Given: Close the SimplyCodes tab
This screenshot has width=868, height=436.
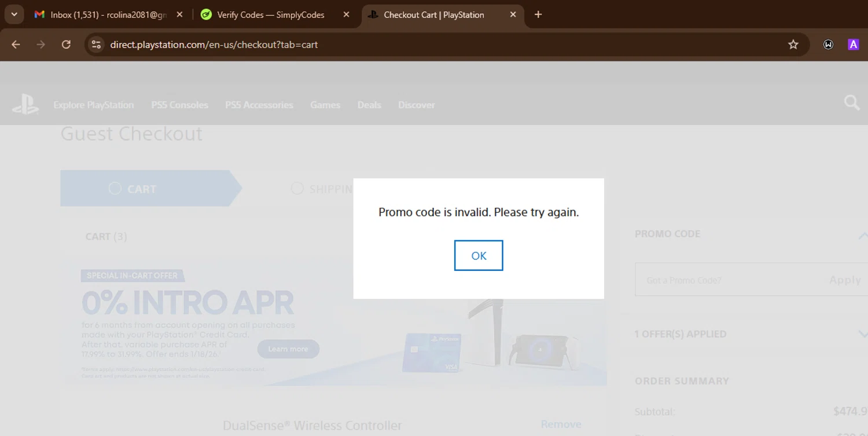Looking at the screenshot, I should tap(346, 14).
